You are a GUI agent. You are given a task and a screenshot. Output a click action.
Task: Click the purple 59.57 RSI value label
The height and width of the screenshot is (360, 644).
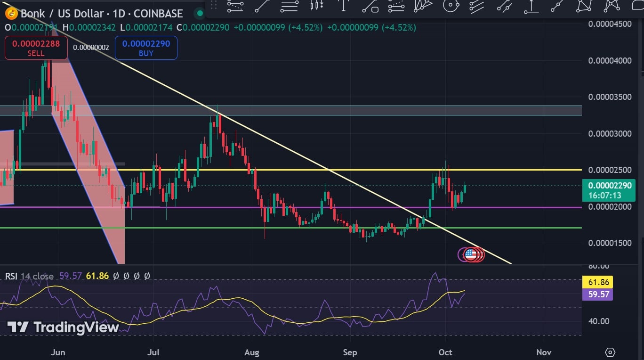(x=597, y=295)
